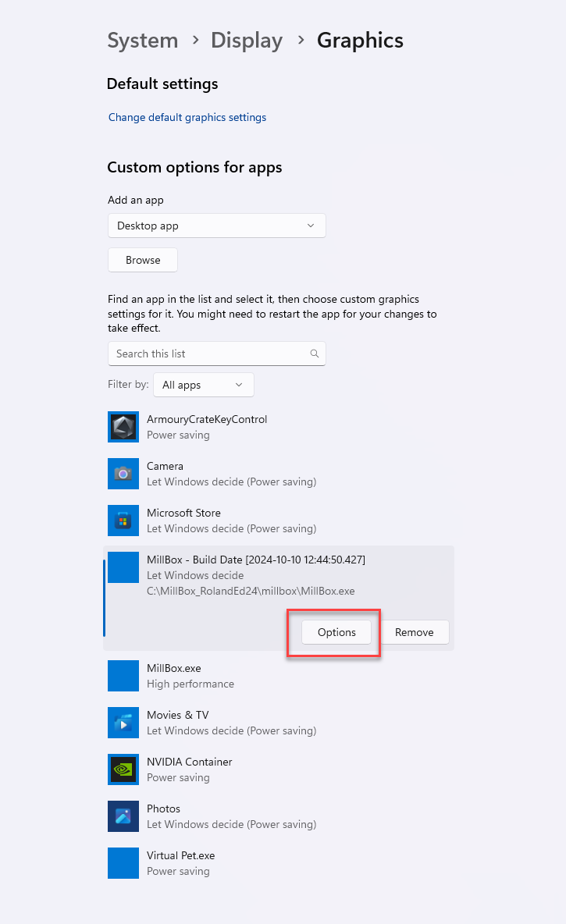Click the Graphics breadcrumb title
This screenshot has width=566, height=924.
point(360,40)
